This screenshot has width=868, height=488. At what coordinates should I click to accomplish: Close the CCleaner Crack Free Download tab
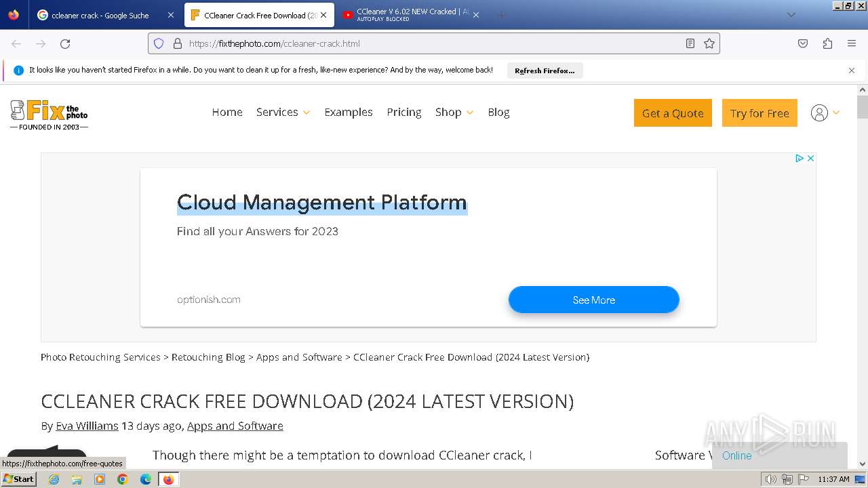[324, 15]
